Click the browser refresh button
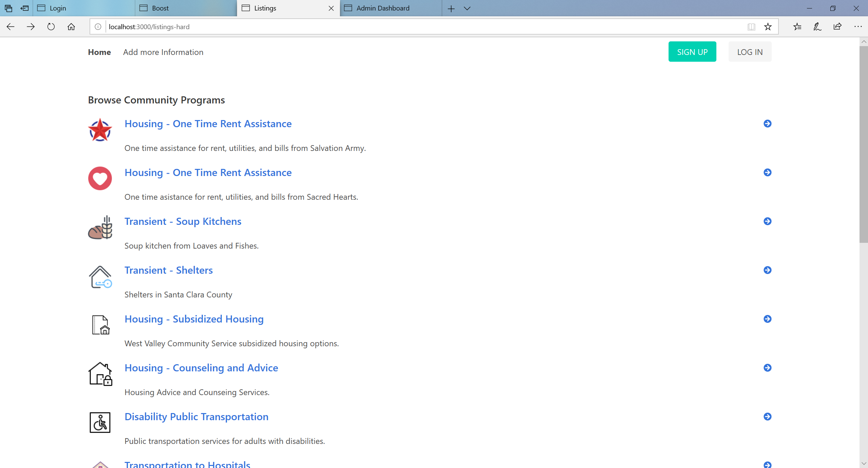868x468 pixels. 51,27
